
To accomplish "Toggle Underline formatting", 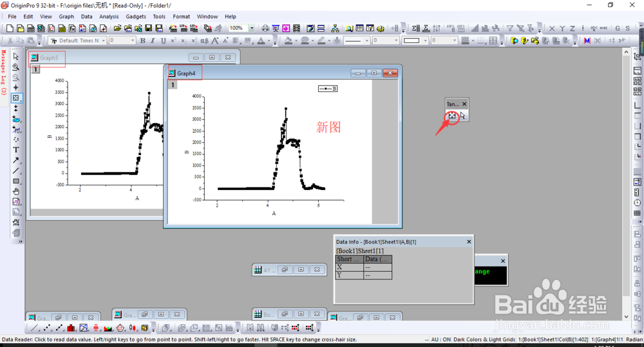I will click(163, 41).
